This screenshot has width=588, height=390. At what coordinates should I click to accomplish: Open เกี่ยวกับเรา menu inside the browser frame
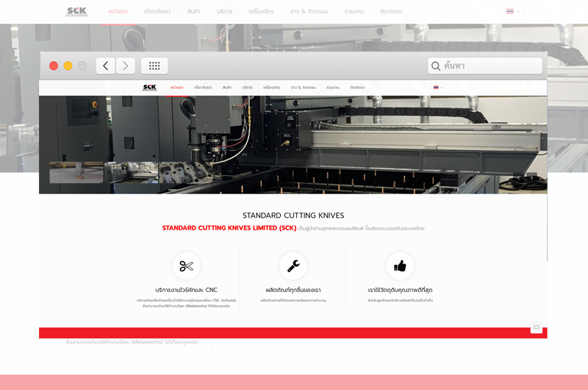tap(203, 88)
